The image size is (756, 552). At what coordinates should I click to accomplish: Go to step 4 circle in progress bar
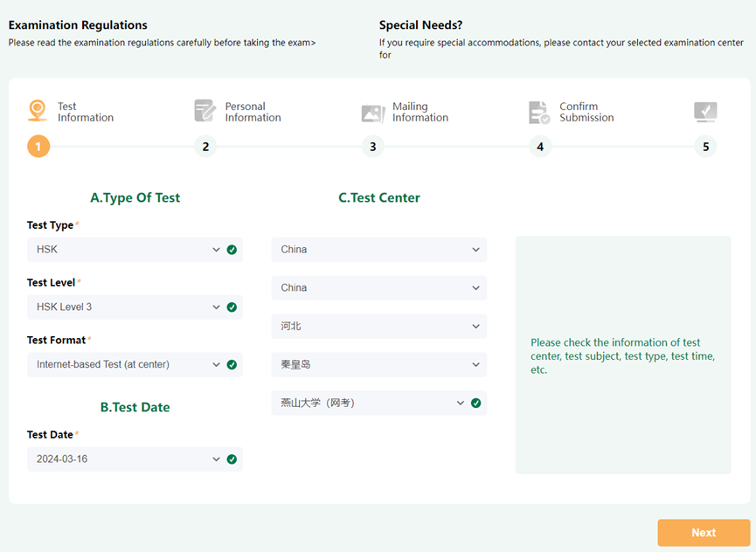point(540,147)
